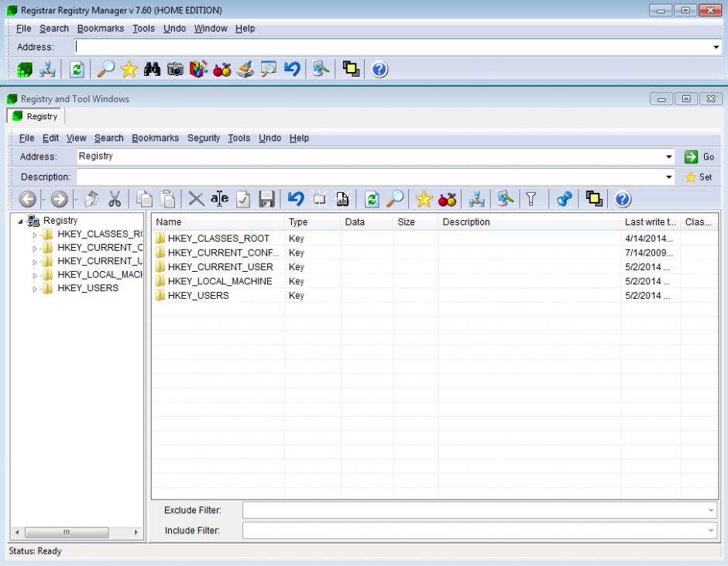Image resolution: width=728 pixels, height=566 pixels.
Task: Open the Security menu
Action: pyautogui.click(x=204, y=138)
